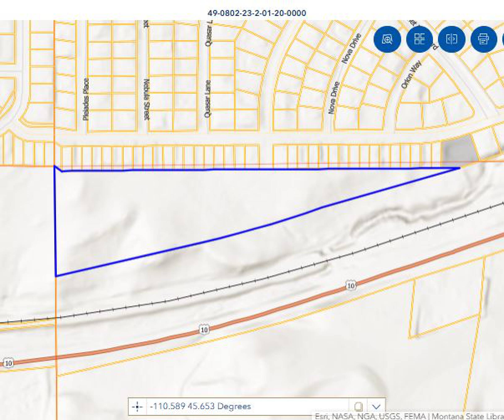The height and width of the screenshot is (420, 504).
Task: Click the parcel ID 49-0802-23-2-01-20-0000 title
Action: [257, 13]
